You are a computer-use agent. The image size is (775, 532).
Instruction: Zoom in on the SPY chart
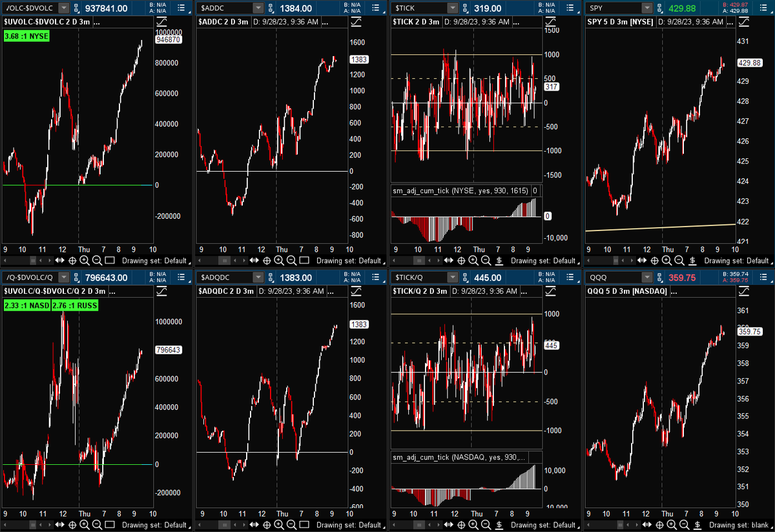[667, 261]
